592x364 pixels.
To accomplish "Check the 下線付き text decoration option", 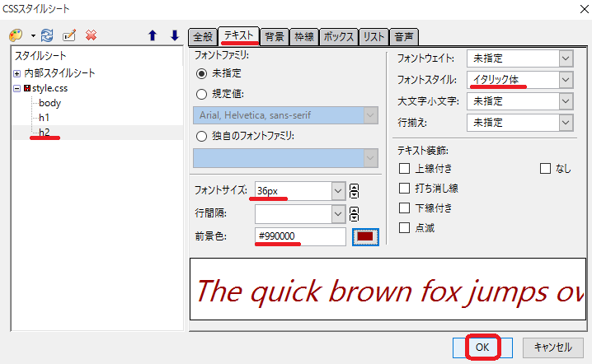I will point(404,208).
